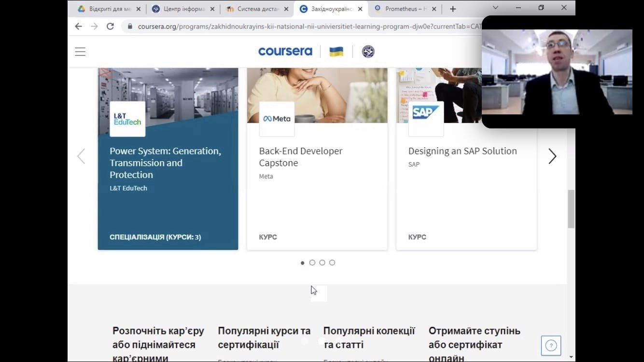Click the heading Розпочніть кар'єру або піднімайтеся

(158, 345)
